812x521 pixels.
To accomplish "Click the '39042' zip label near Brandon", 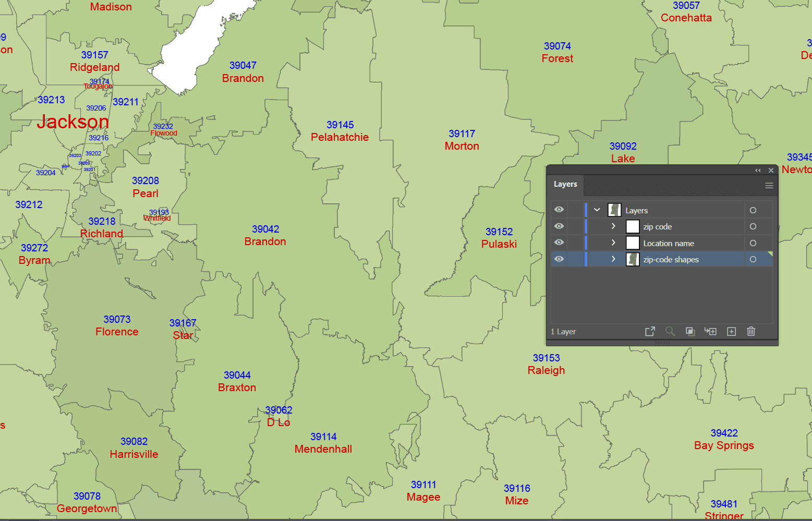I will coord(265,229).
